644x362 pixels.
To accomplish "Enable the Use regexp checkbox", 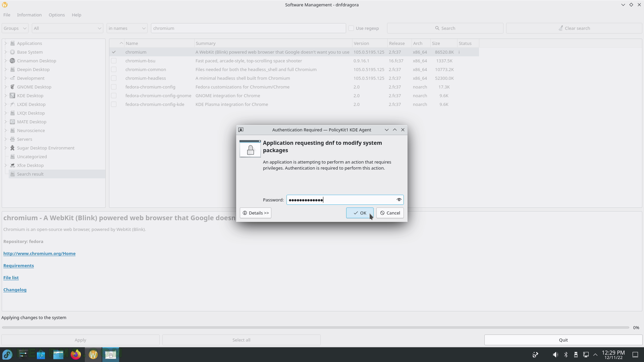I will point(351,28).
